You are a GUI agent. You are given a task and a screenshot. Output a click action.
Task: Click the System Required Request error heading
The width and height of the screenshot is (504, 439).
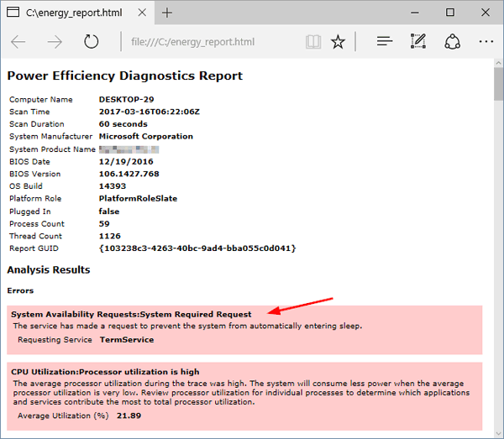(131, 314)
